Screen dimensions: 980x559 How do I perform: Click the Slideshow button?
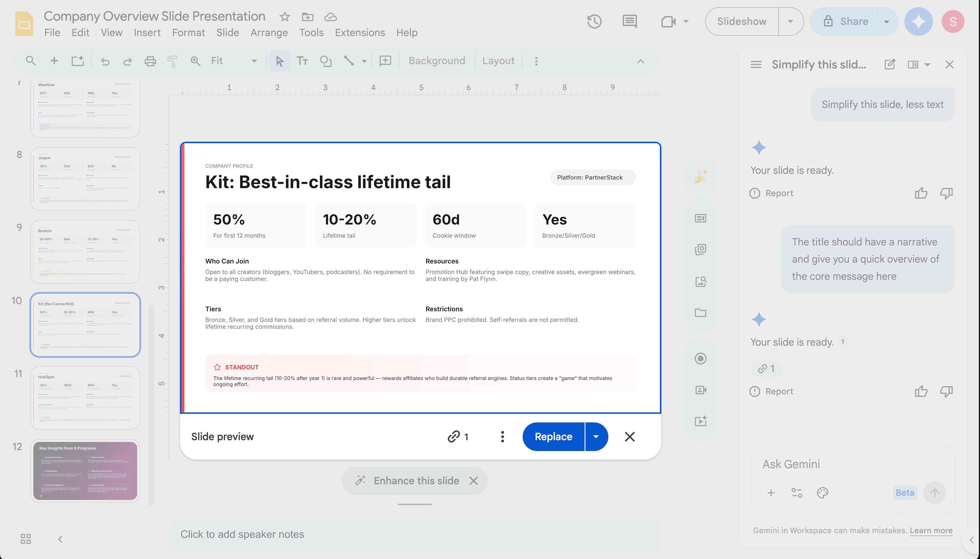coord(742,21)
